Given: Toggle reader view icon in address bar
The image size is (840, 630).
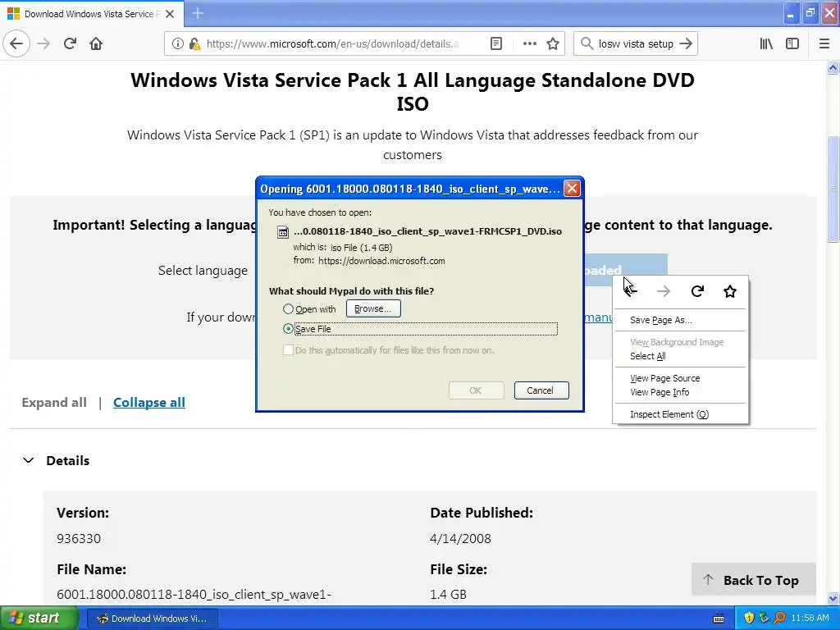Looking at the screenshot, I should tap(496, 44).
